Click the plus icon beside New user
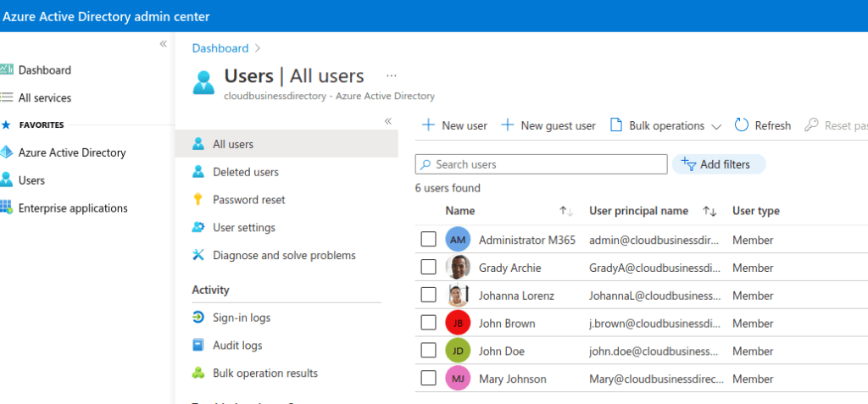 tap(428, 125)
